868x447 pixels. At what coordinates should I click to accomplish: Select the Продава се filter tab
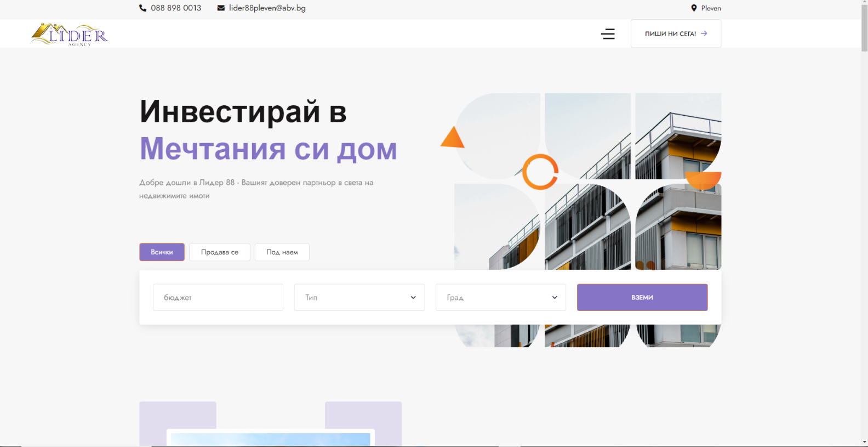click(x=220, y=252)
